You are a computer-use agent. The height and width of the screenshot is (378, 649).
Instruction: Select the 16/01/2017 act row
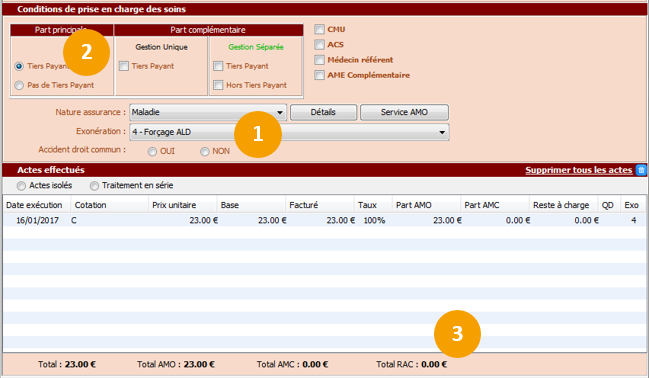tap(324, 220)
